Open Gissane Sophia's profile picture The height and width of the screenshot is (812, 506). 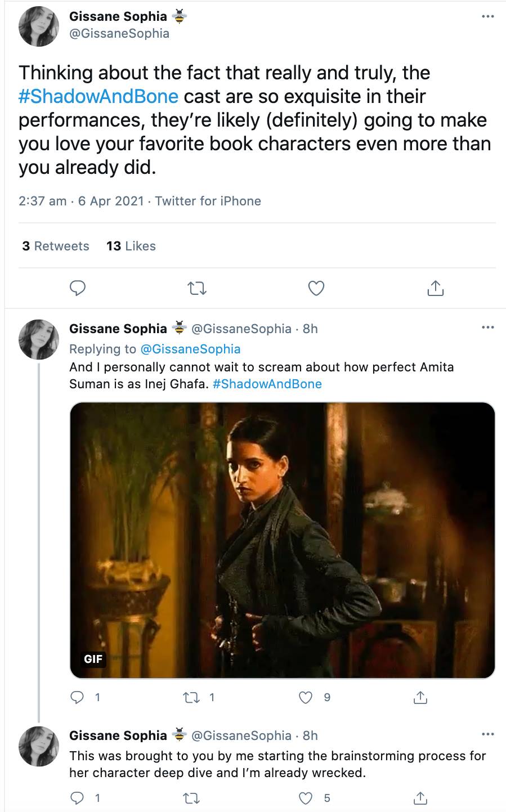39,26
